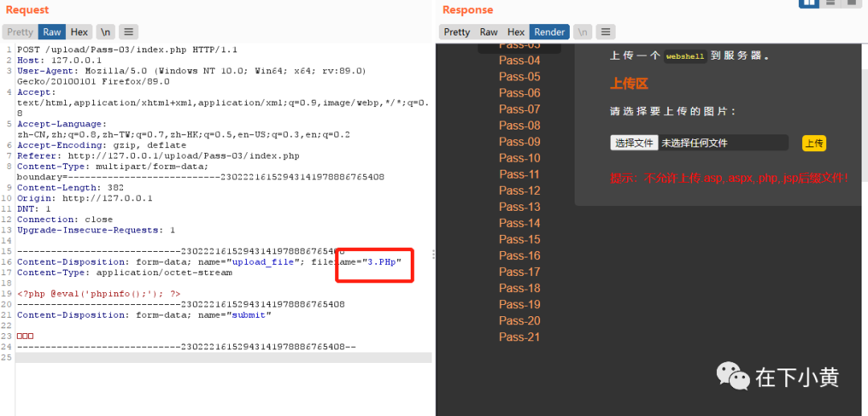The image size is (868, 416).
Task: Select the top/bottom stacked layout icon
Action: click(829, 2)
